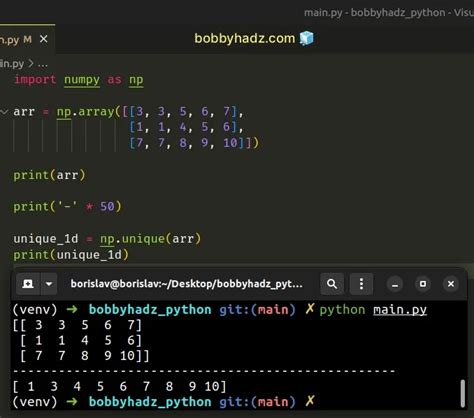Click the unique values output line
Viewport: 474px width, 418px height.
click(x=119, y=387)
